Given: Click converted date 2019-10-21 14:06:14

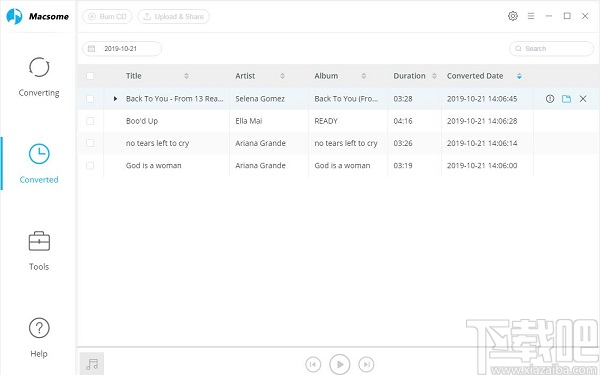Looking at the screenshot, I should click(x=482, y=143).
